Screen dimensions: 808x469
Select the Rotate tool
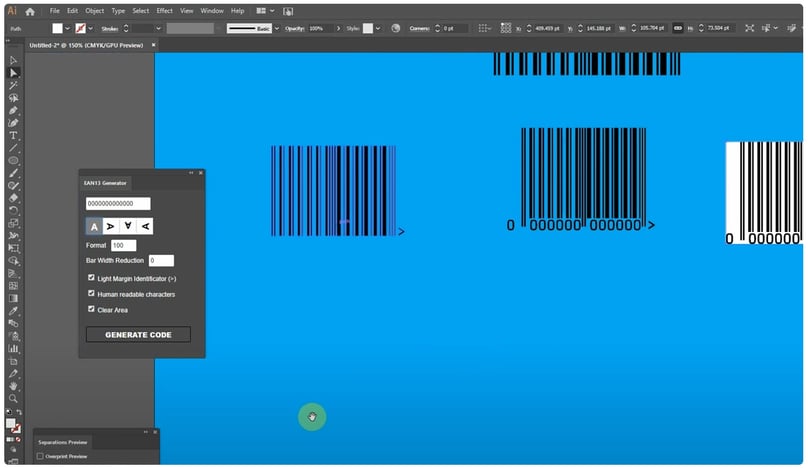(13, 210)
